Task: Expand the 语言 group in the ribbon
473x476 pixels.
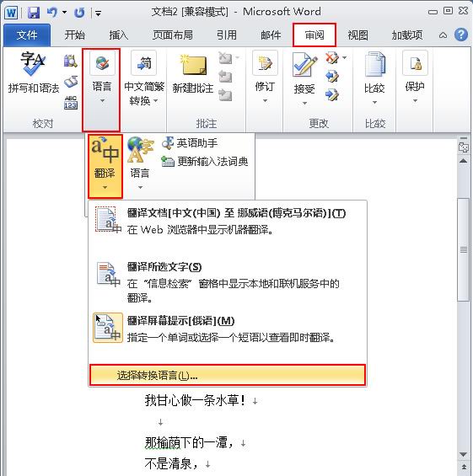Action: point(101,90)
